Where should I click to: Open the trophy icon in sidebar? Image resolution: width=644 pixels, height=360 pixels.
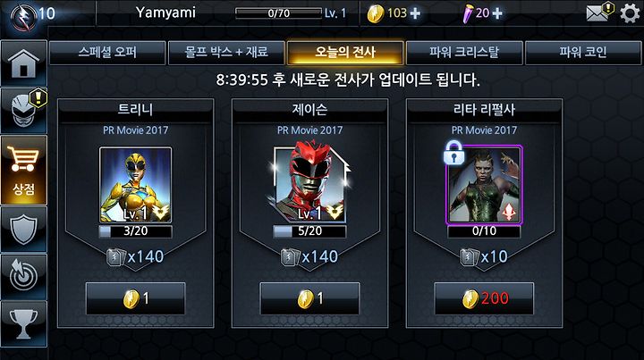click(23, 324)
